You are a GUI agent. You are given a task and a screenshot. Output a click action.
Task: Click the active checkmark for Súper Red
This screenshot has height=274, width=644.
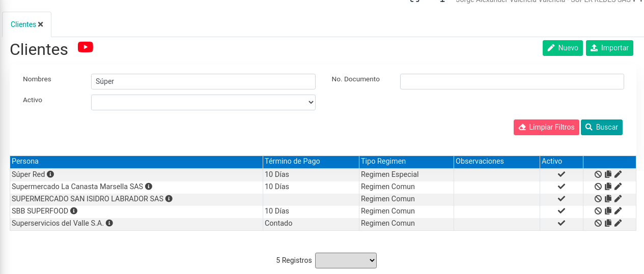pyautogui.click(x=562, y=174)
